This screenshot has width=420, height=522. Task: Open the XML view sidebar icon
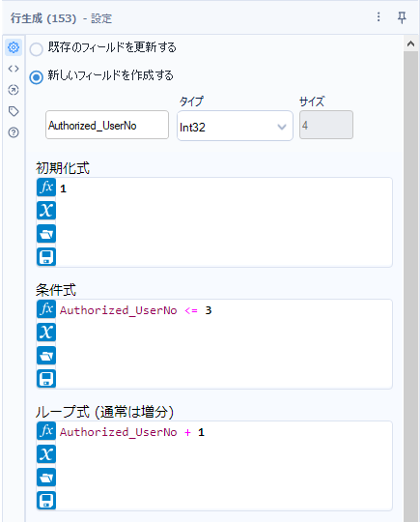(x=14, y=69)
